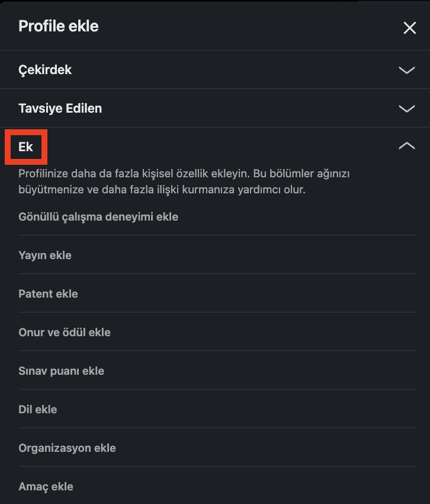Choose Amaç ekle option
430x504 pixels.
[46, 487]
